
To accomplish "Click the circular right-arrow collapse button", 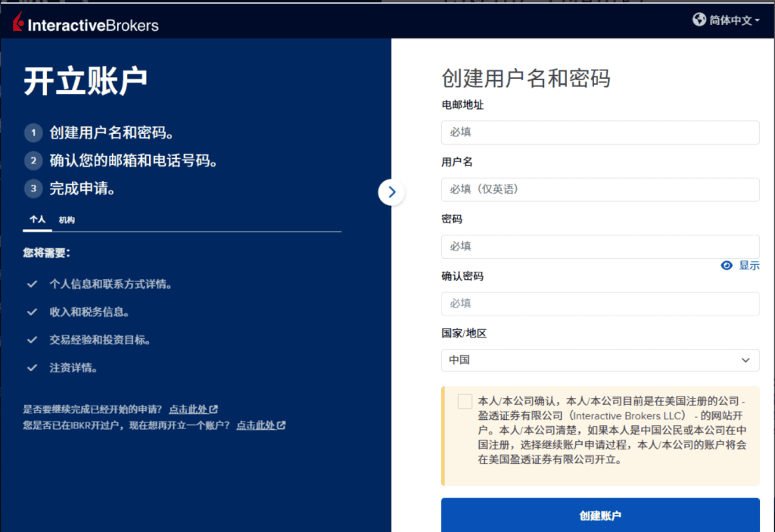I will 391,191.
